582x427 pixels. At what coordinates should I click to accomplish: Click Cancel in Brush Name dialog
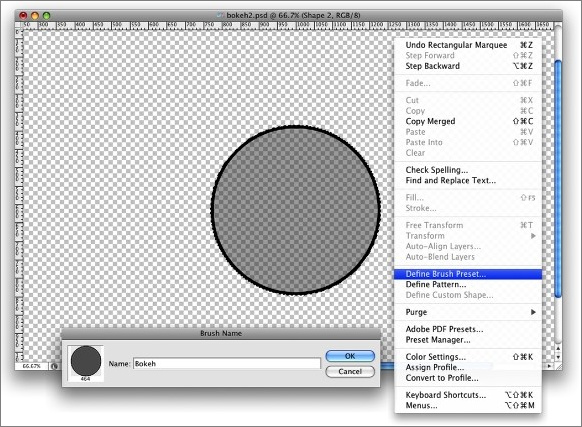[350, 371]
